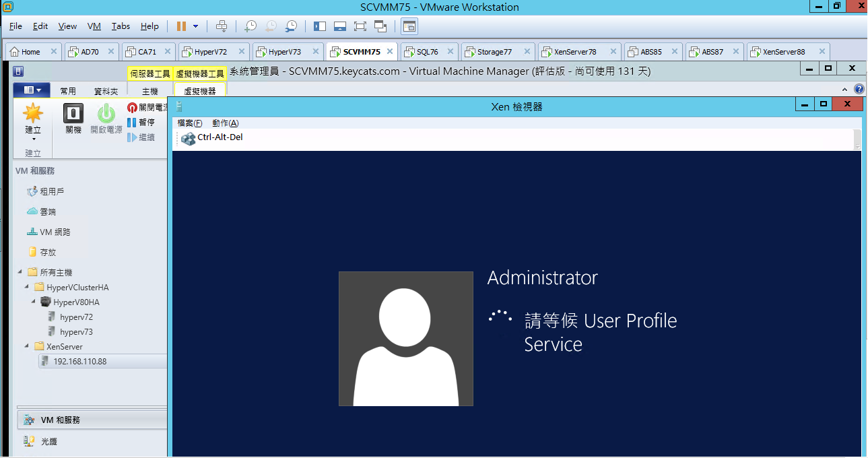The height and width of the screenshot is (458, 868).
Task: Open the VMware File menu
Action: point(15,26)
